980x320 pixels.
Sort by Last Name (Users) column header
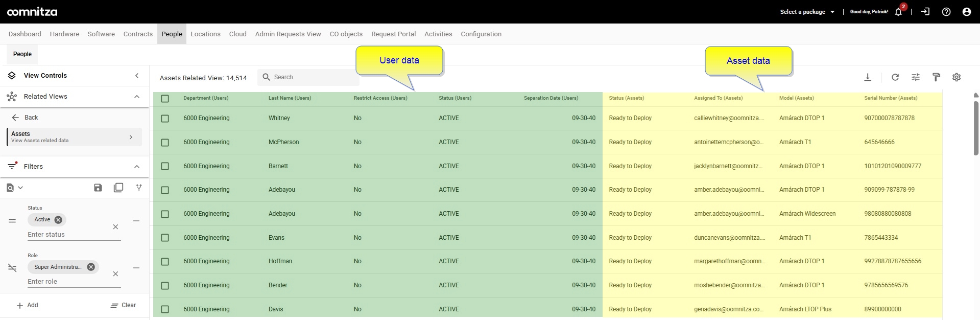tap(290, 98)
